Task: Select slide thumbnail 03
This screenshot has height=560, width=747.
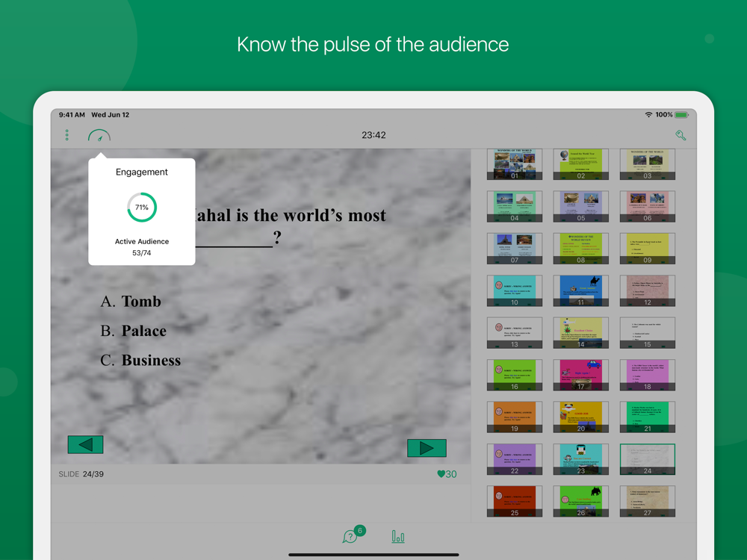Action: pos(648,164)
